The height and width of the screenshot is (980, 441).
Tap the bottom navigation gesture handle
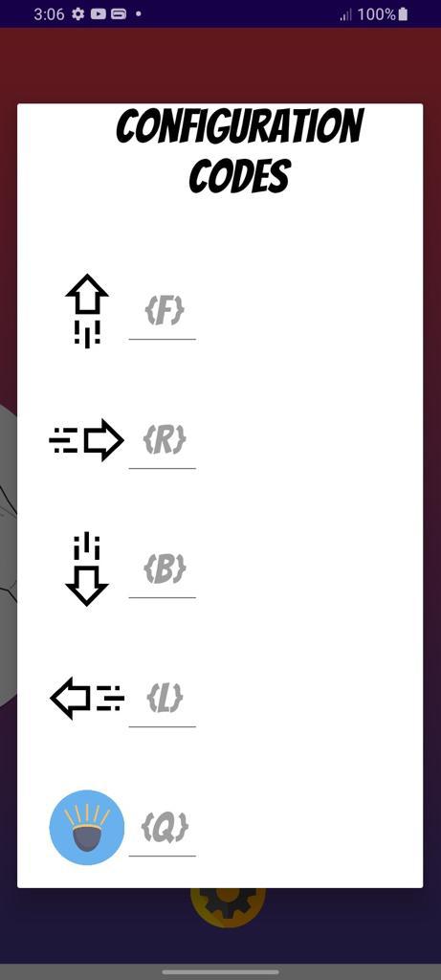click(220, 972)
